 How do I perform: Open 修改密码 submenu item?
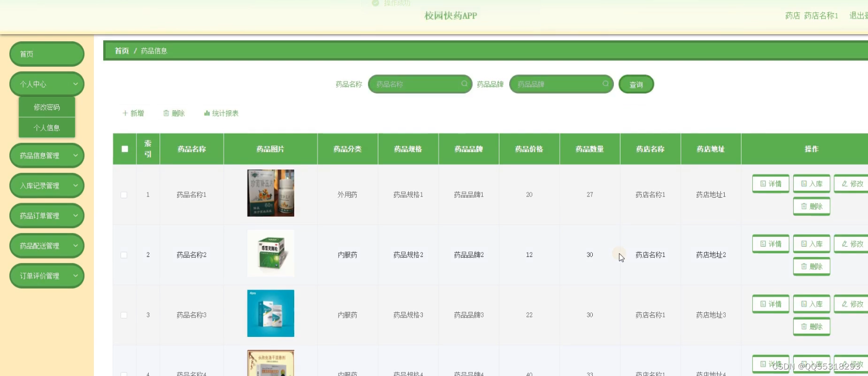click(47, 107)
